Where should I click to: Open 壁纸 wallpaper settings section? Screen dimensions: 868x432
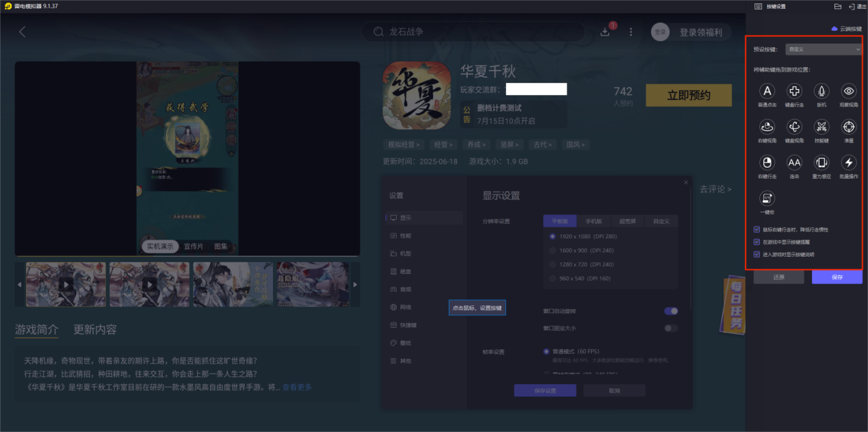[424, 343]
